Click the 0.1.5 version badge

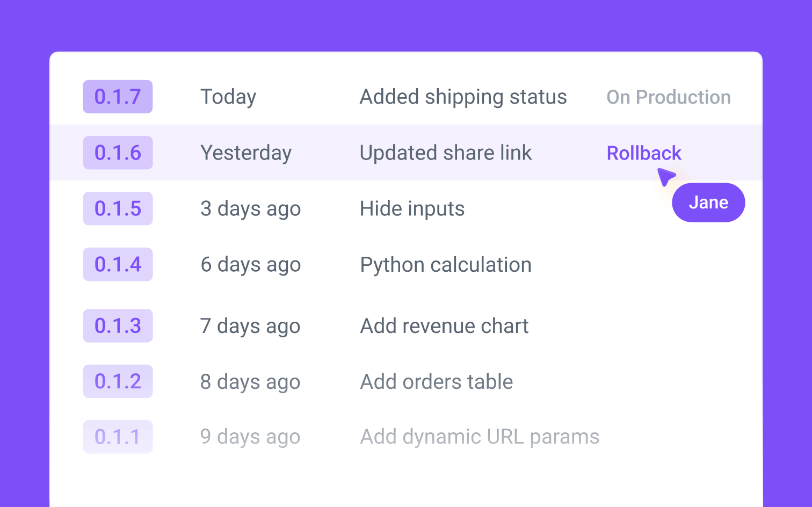[x=118, y=208]
